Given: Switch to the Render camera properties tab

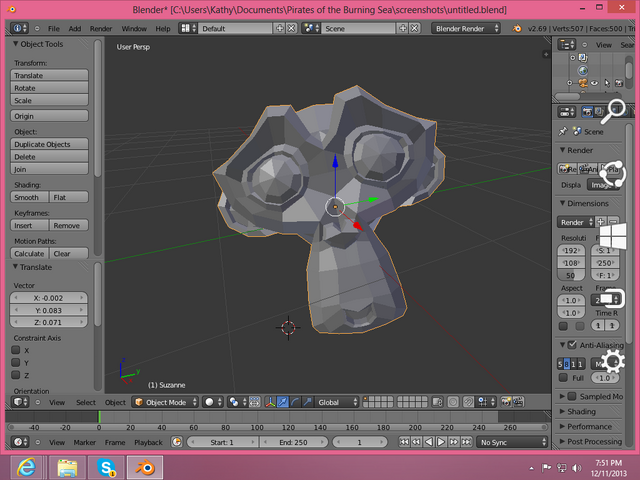Looking at the screenshot, I should [587, 112].
